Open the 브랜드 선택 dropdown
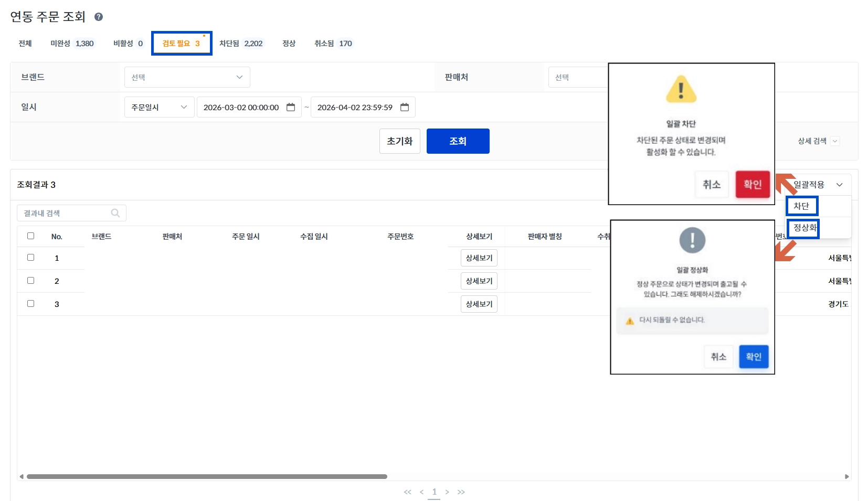 point(187,77)
